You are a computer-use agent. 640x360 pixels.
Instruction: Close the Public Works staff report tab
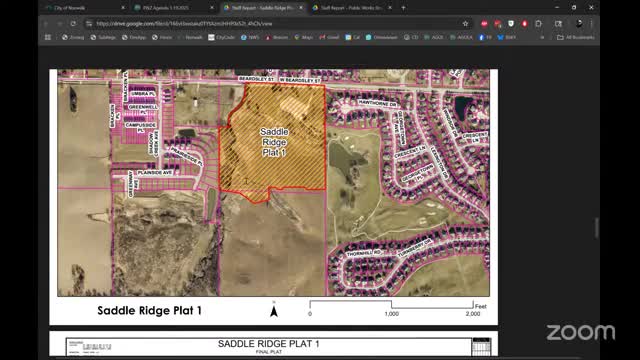pyautogui.click(x=390, y=8)
